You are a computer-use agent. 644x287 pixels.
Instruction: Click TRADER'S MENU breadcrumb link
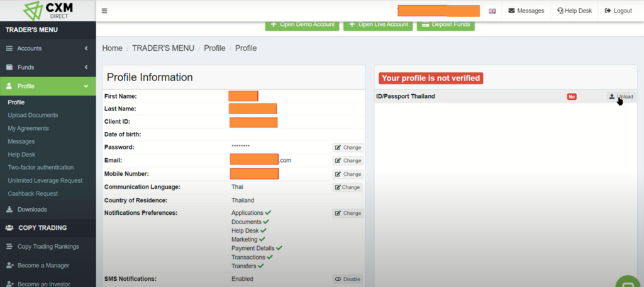point(163,48)
